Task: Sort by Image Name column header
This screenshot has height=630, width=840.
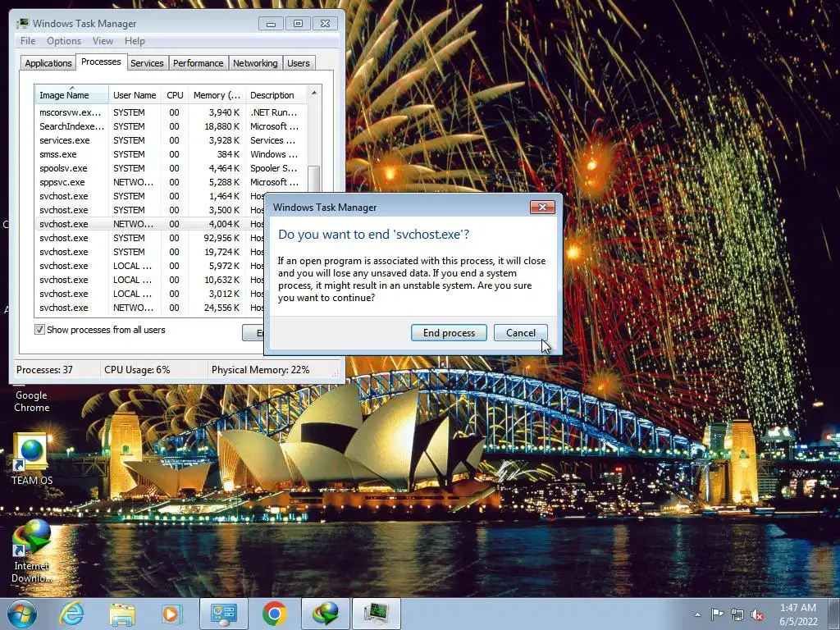Action: pos(71,95)
